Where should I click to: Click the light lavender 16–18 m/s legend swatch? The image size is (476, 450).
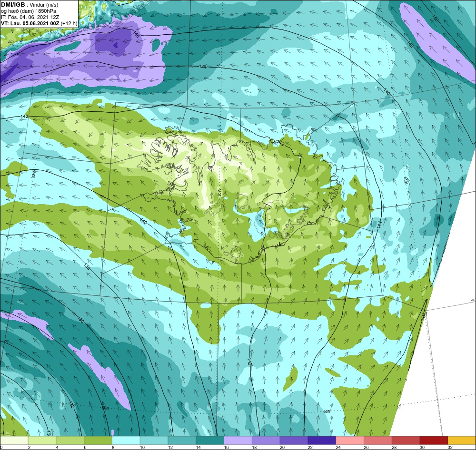tap(238, 440)
